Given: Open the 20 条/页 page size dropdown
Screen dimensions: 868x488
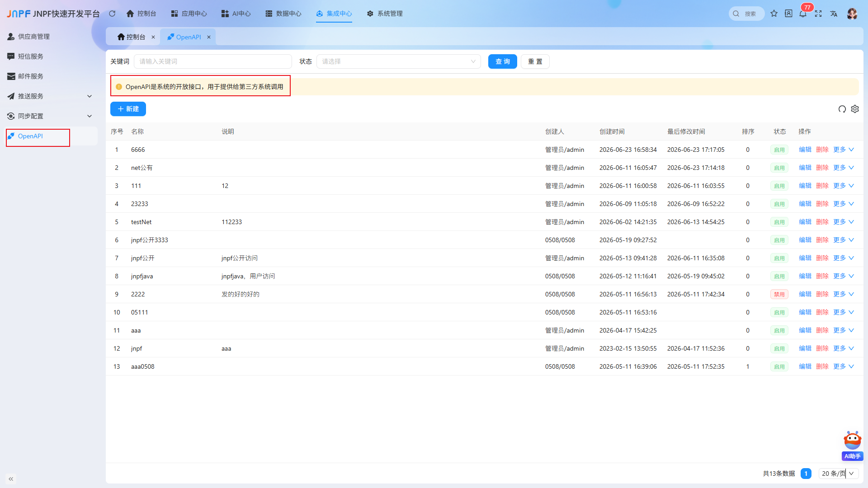Looking at the screenshot, I should click(839, 474).
